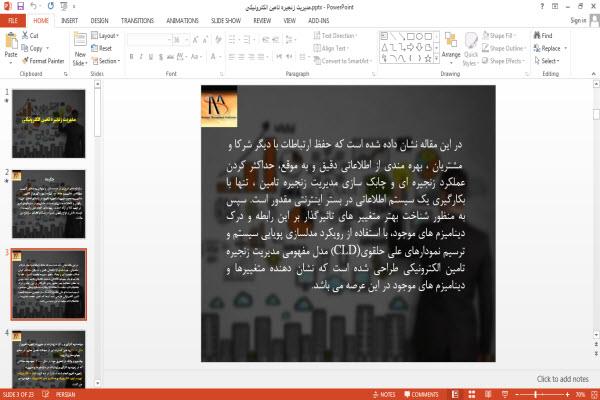This screenshot has height=400, width=600.
Task: Select the Format Painter tool
Action: point(43,61)
